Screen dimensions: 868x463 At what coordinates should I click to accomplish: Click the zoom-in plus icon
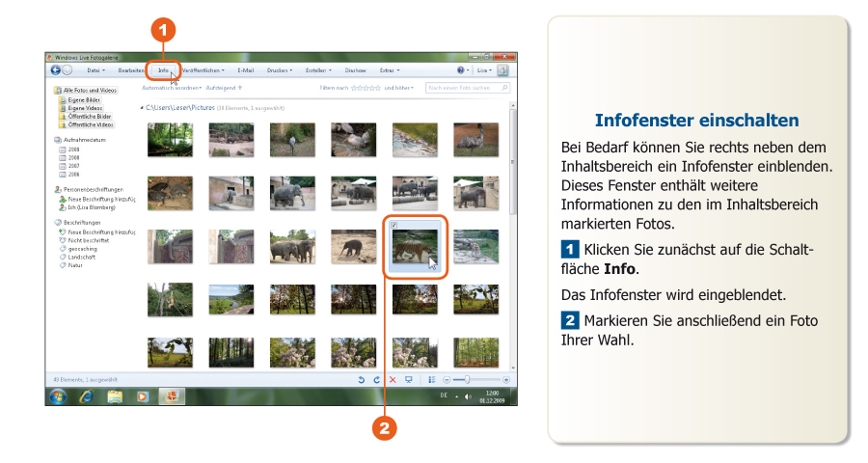[x=505, y=380]
